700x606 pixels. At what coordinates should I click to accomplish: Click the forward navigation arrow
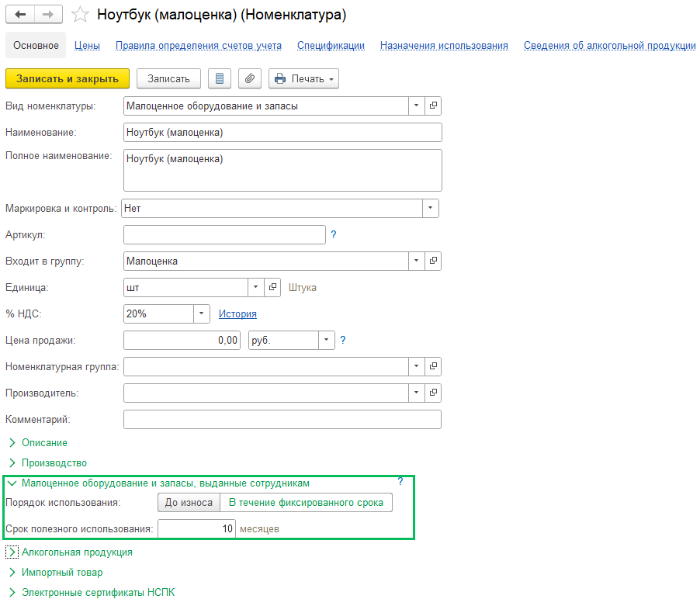tap(49, 15)
